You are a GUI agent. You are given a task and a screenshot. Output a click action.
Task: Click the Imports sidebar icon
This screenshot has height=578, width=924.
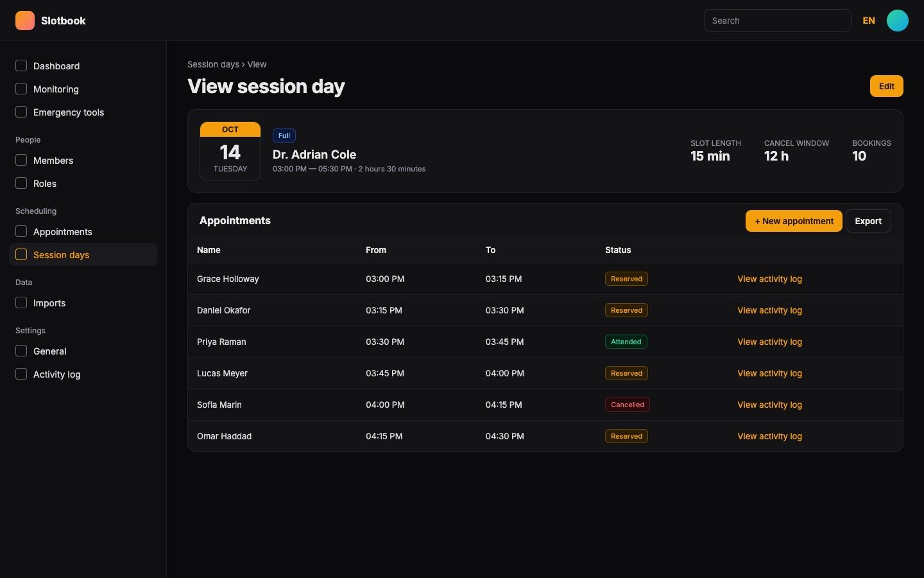21,302
